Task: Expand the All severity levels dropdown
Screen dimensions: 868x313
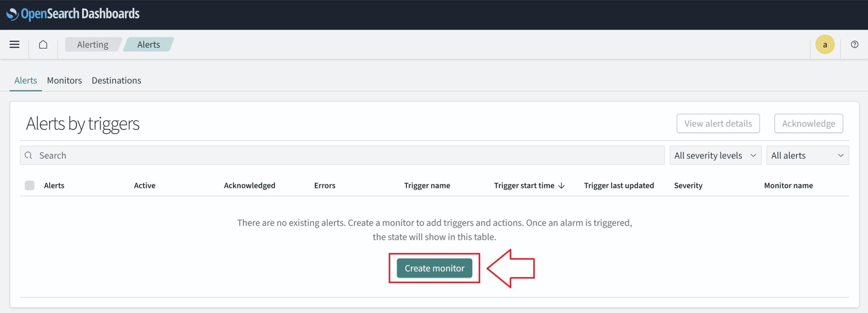Action: [x=715, y=155]
